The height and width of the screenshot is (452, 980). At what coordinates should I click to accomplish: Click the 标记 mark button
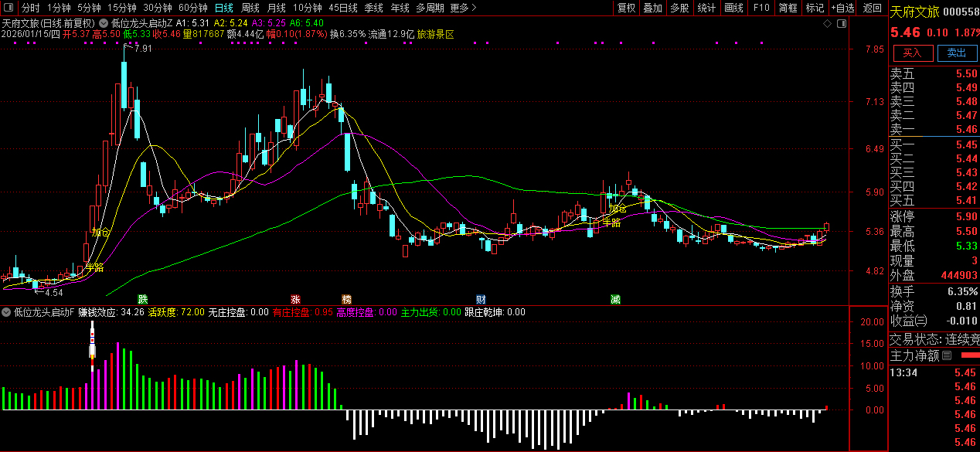(815, 8)
